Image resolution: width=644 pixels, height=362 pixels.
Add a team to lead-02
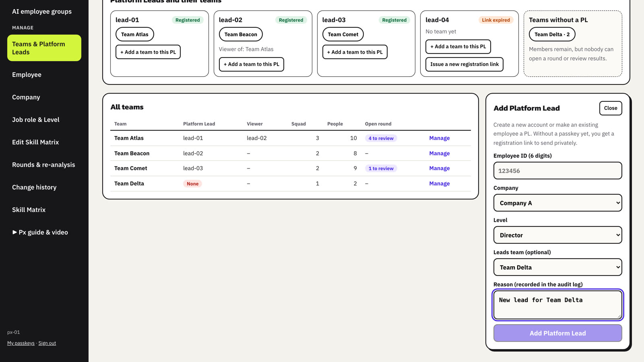coord(252,64)
